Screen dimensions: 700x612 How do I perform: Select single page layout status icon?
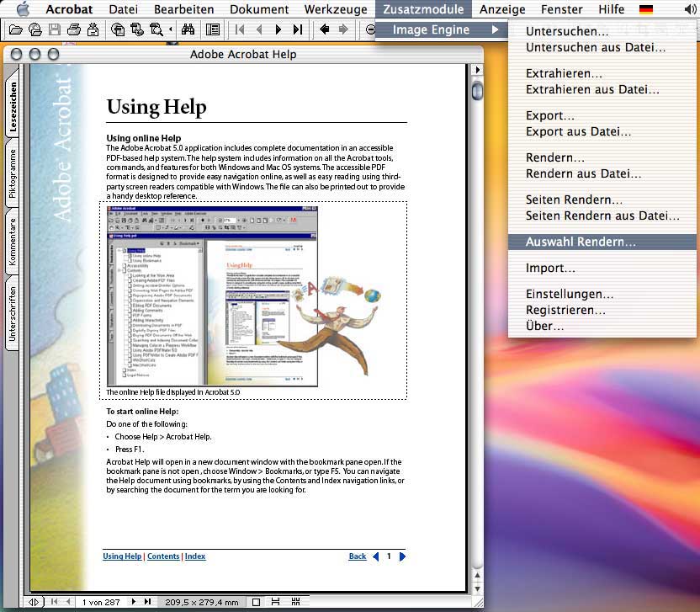(257, 602)
